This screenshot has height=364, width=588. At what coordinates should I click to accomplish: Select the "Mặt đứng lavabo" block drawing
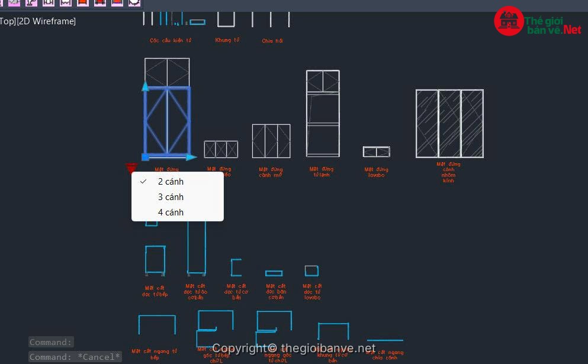(x=376, y=152)
